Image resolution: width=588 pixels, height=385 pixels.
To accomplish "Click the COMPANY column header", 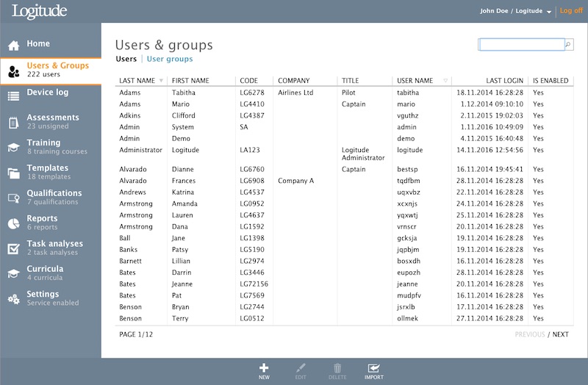I will coord(293,81).
